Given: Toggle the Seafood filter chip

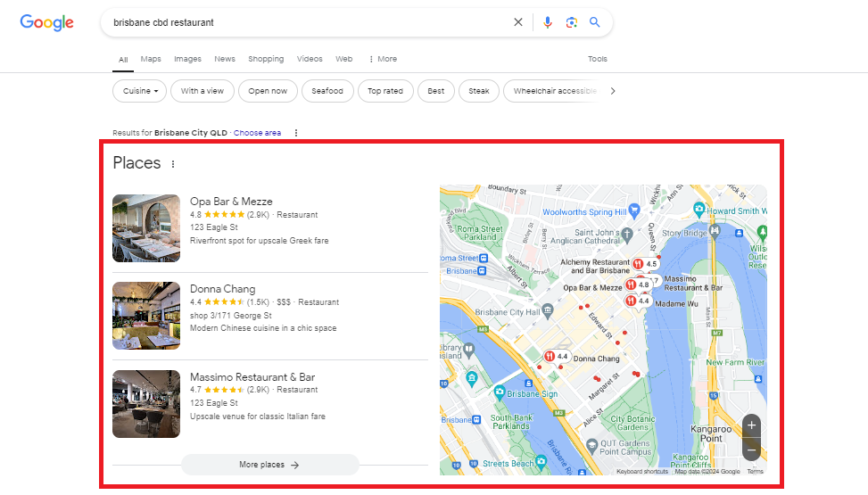Looking at the screenshot, I should click(x=327, y=91).
